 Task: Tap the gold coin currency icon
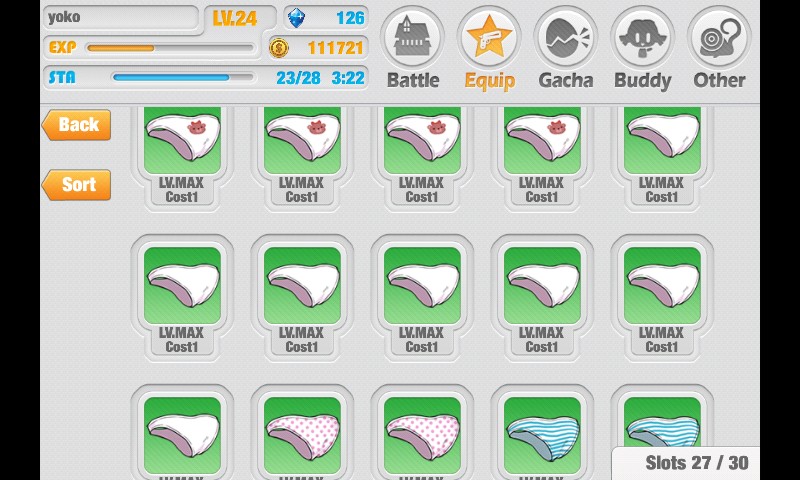coord(279,48)
